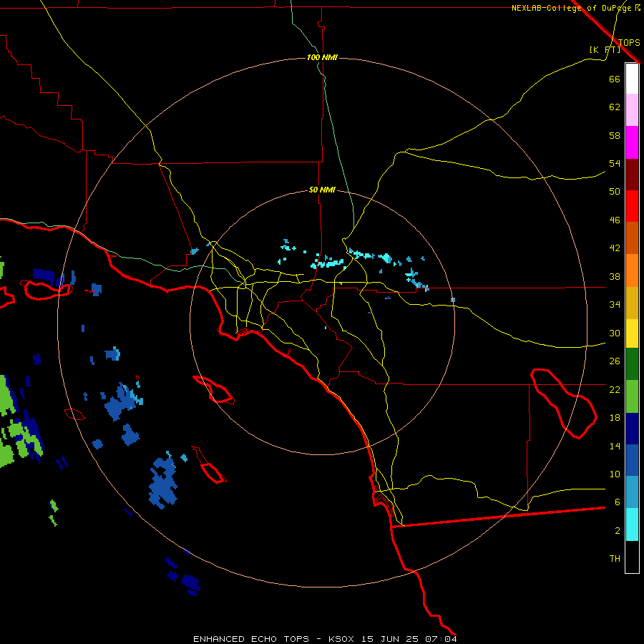Click the legend value 6
This screenshot has width=644, height=644.
click(x=617, y=502)
